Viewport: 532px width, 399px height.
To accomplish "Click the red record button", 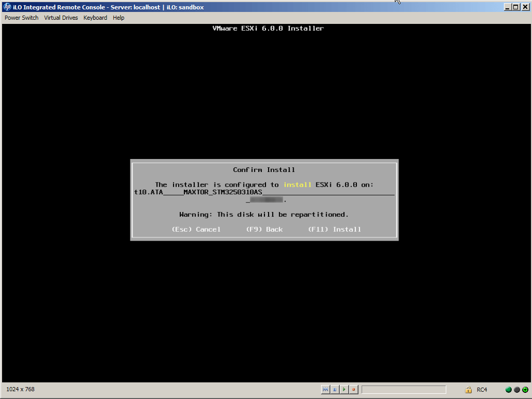I will click(x=353, y=389).
